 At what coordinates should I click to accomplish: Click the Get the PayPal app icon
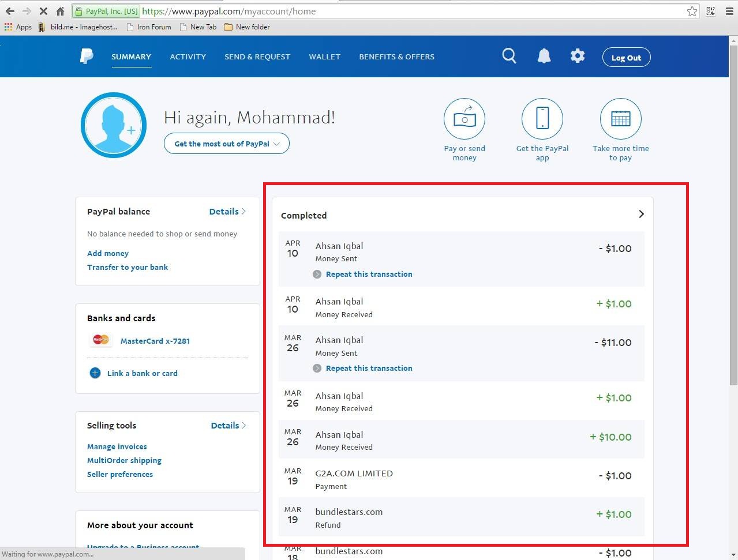(x=542, y=119)
